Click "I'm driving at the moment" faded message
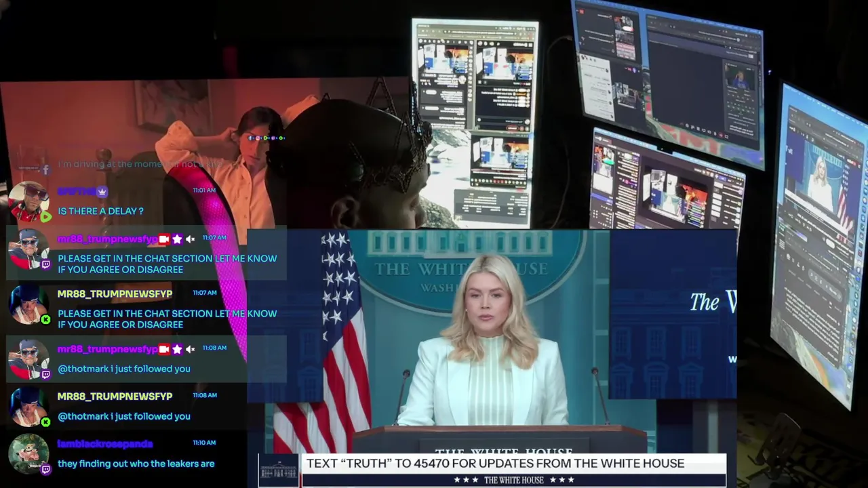The image size is (868, 488). click(140, 164)
